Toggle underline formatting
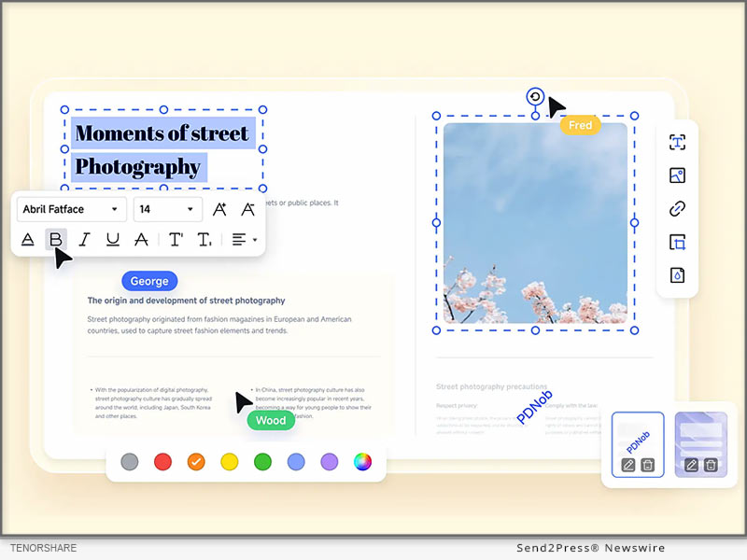The height and width of the screenshot is (560, 747). tap(113, 240)
